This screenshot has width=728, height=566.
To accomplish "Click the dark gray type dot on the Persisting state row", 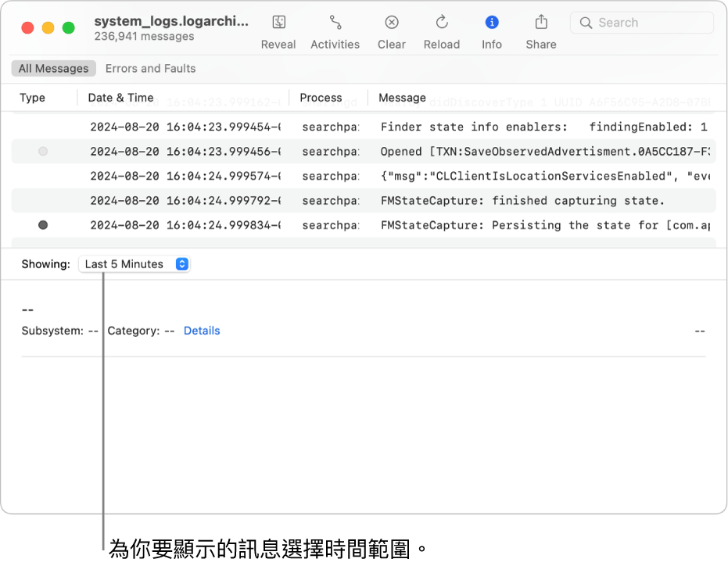I will 43,225.
